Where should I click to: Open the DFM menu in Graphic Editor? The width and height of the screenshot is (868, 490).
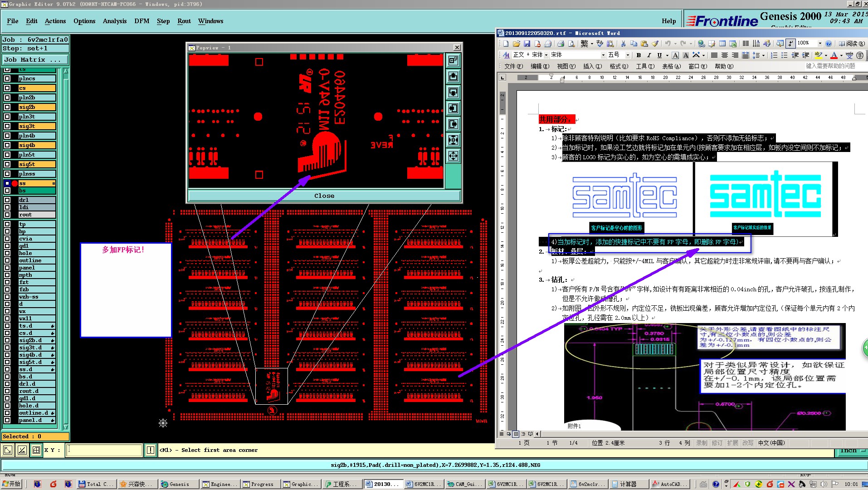click(x=142, y=21)
